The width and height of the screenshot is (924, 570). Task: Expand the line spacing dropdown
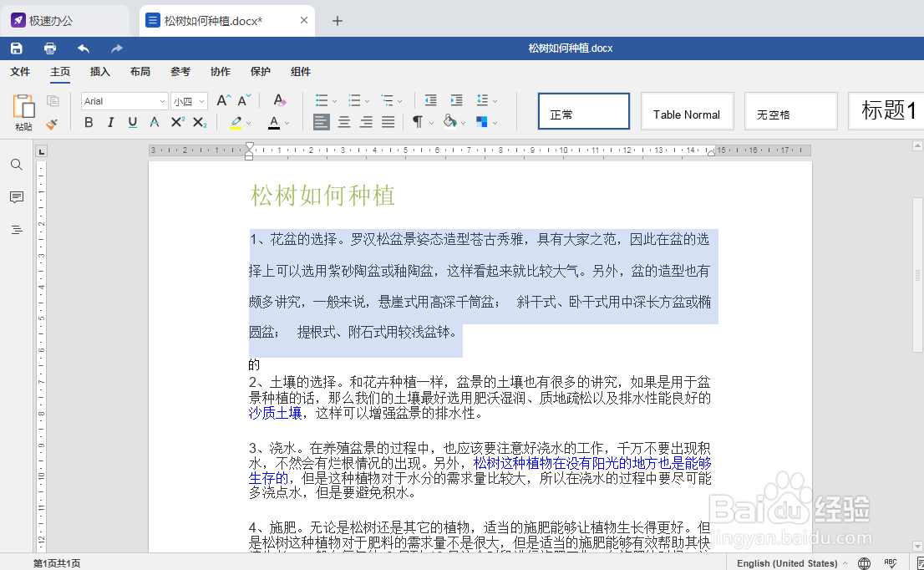(x=495, y=101)
